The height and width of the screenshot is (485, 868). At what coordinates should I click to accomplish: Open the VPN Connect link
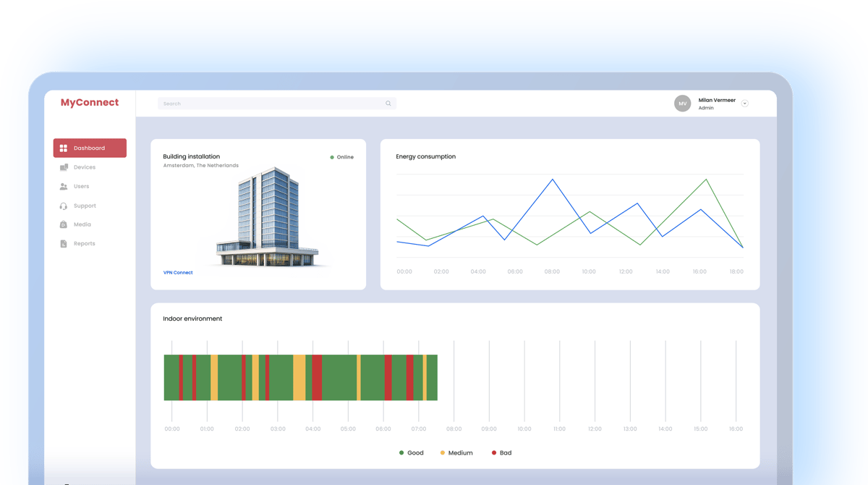(178, 273)
